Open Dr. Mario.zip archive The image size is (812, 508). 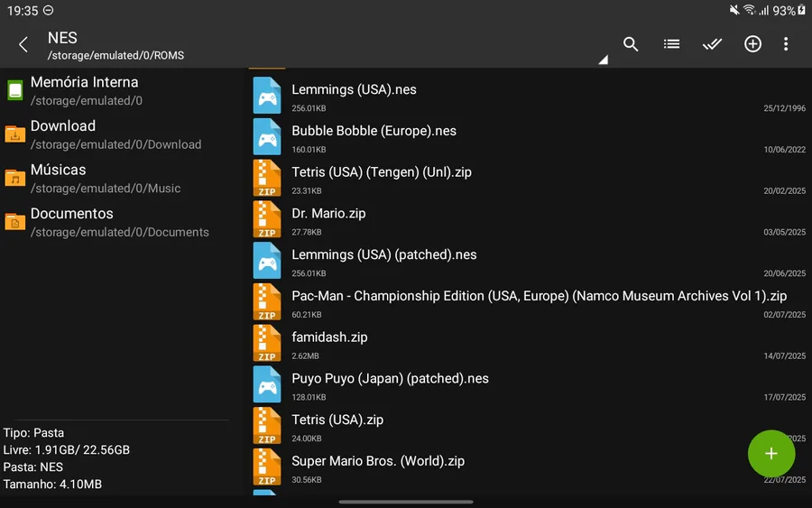[328, 214]
